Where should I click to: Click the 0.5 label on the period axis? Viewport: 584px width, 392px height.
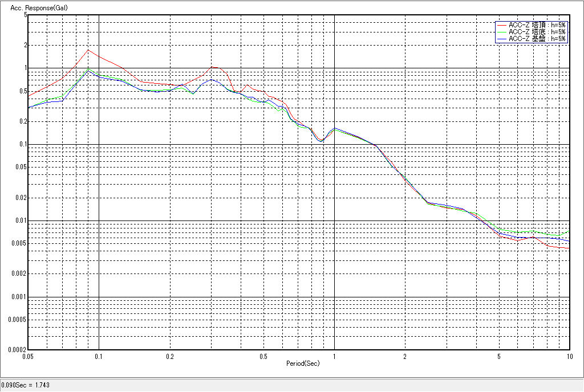point(263,356)
